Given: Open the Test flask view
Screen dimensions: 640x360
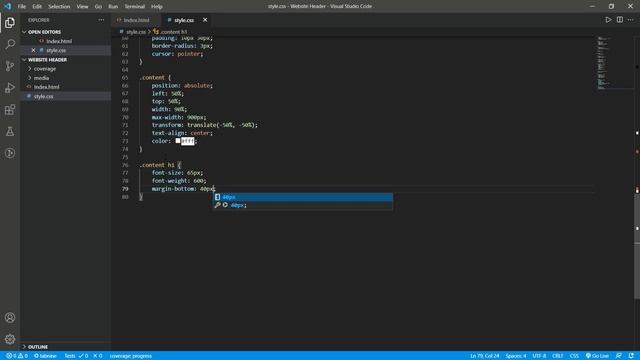Looking at the screenshot, I should coord(10,131).
